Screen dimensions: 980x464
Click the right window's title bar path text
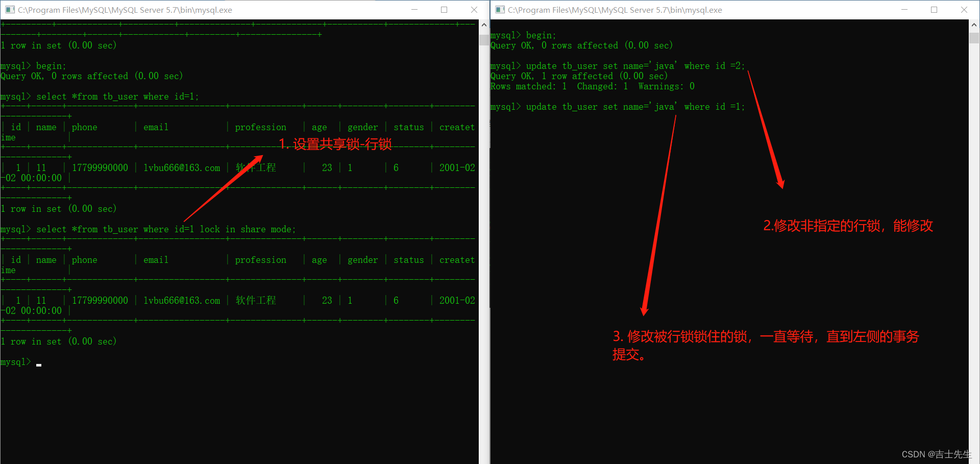[615, 10]
